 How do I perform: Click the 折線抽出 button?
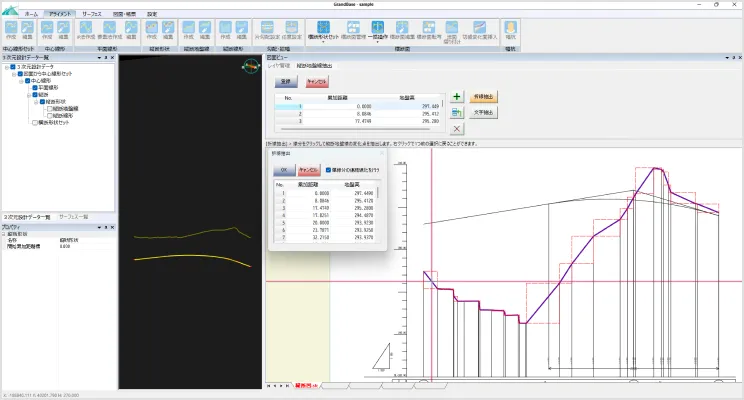click(x=483, y=97)
